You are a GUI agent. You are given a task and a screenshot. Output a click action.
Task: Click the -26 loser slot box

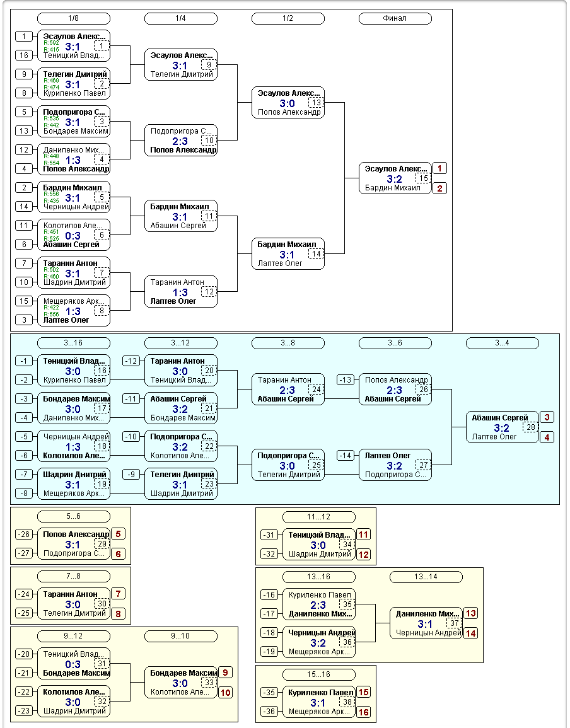(24, 534)
